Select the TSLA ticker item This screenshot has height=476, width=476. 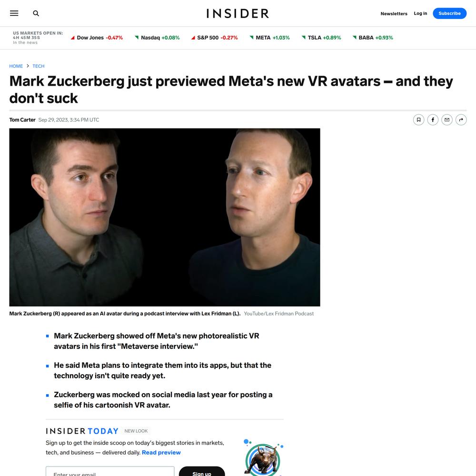(x=321, y=38)
